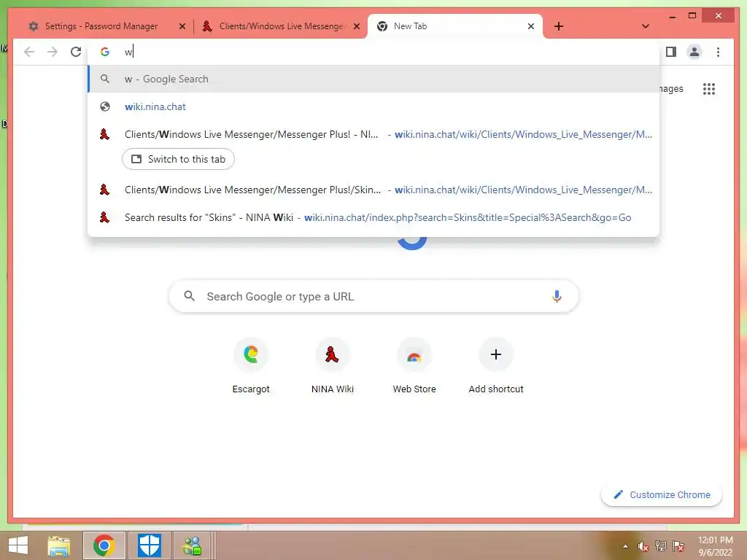Close the Clients/Windows Live Messenger tab
The width and height of the screenshot is (747, 560).
point(356,27)
